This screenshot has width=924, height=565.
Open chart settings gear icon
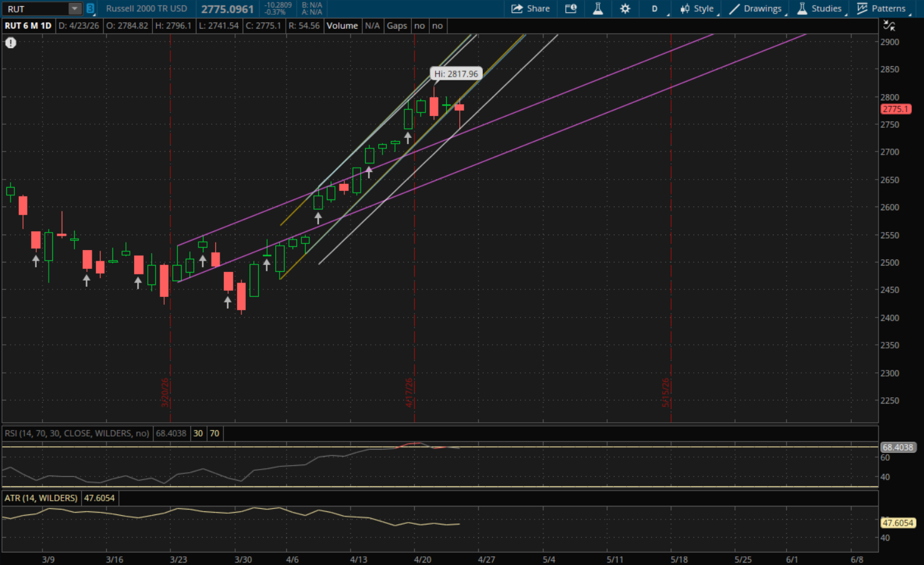coord(625,9)
